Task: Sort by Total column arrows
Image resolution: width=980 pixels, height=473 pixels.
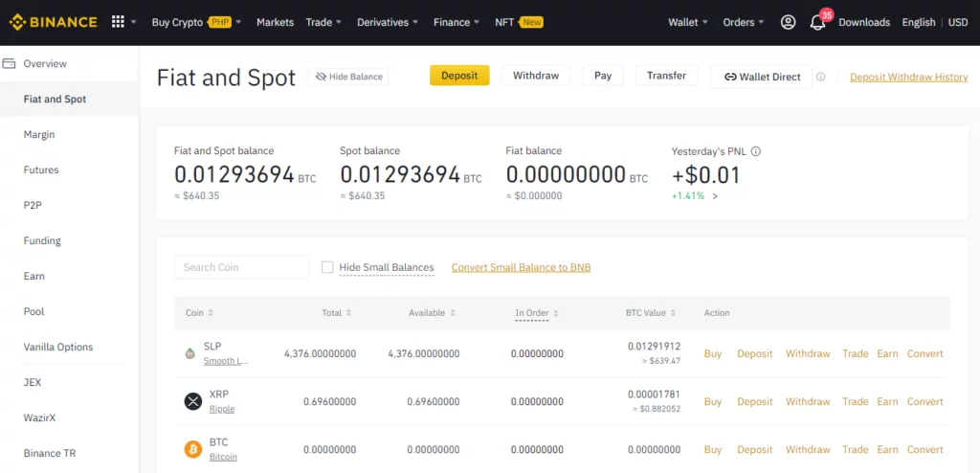Action: click(x=348, y=313)
